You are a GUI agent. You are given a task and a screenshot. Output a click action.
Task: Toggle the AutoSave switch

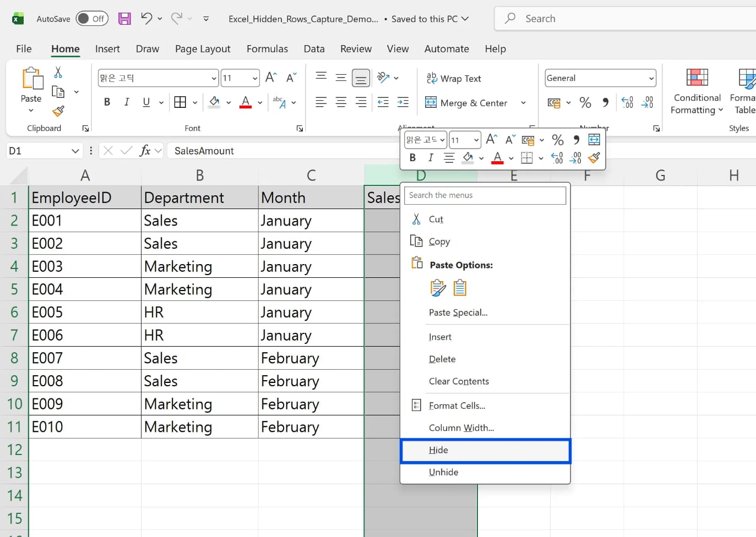[x=92, y=19]
